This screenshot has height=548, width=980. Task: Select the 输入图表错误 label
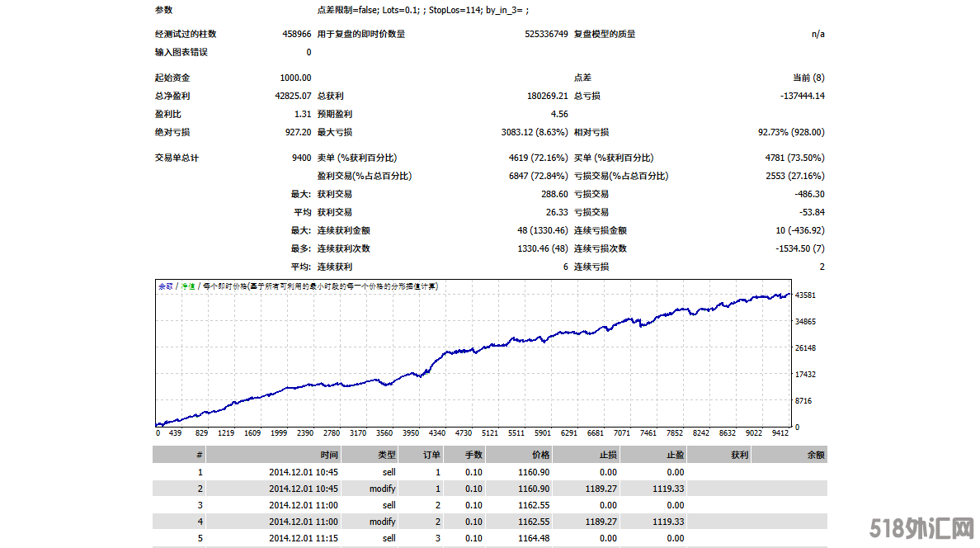click(181, 52)
